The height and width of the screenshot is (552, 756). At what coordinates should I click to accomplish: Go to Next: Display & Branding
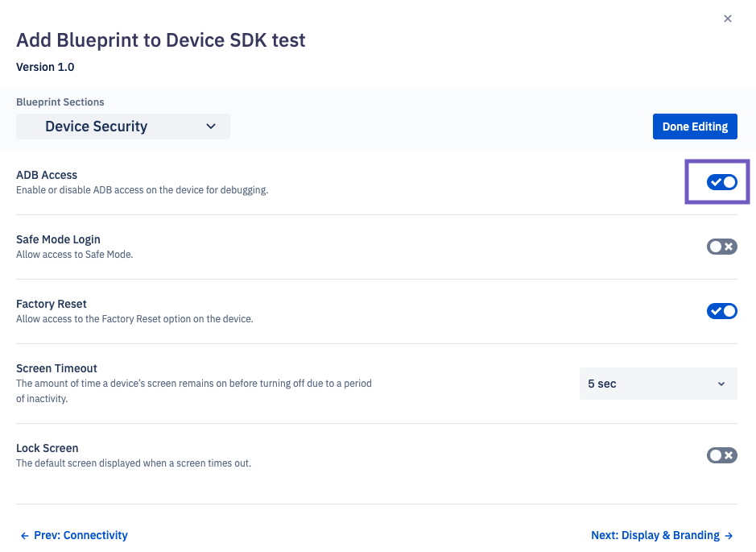[662, 535]
